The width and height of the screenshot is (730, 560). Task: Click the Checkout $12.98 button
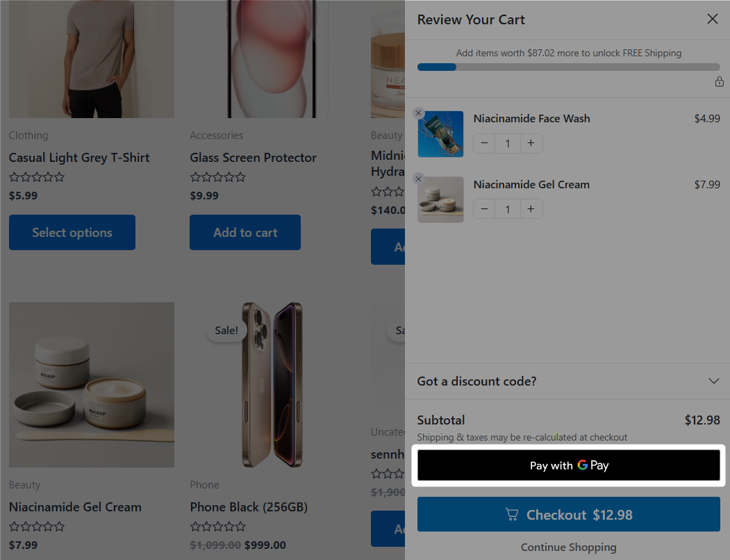[x=568, y=515]
